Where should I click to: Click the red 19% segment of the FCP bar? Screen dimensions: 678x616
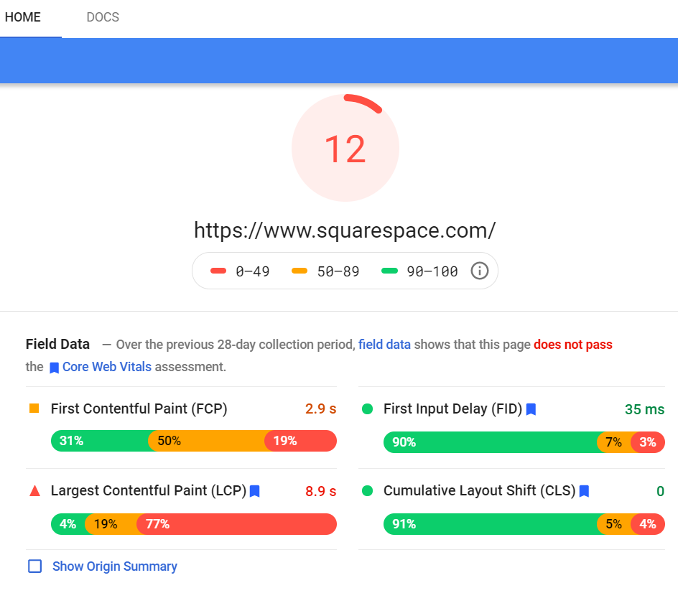point(301,441)
